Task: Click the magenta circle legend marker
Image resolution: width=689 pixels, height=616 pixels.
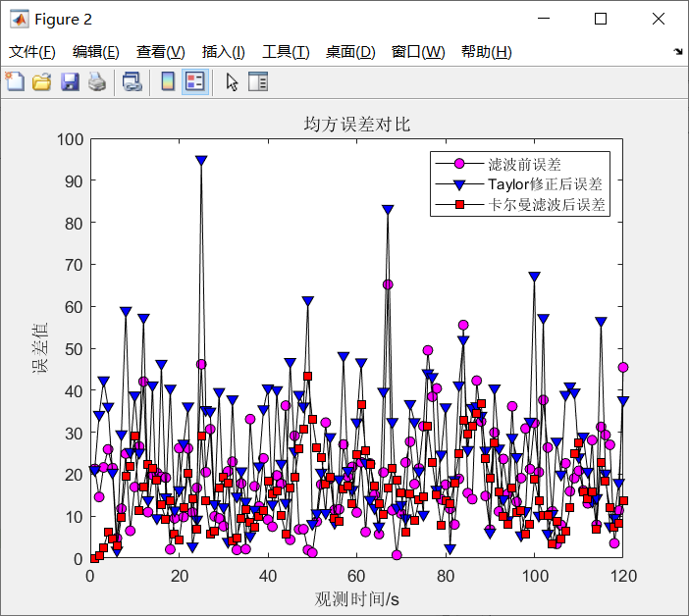Action: pos(459,164)
